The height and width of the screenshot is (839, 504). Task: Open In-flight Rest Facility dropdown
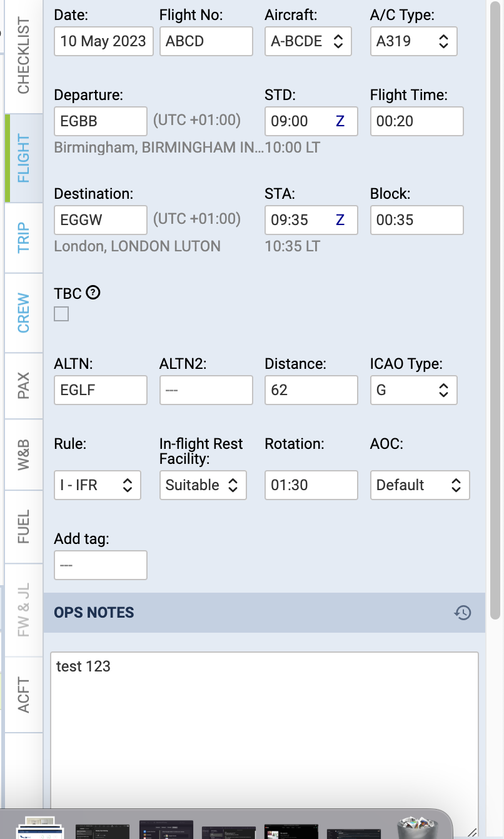[203, 485]
